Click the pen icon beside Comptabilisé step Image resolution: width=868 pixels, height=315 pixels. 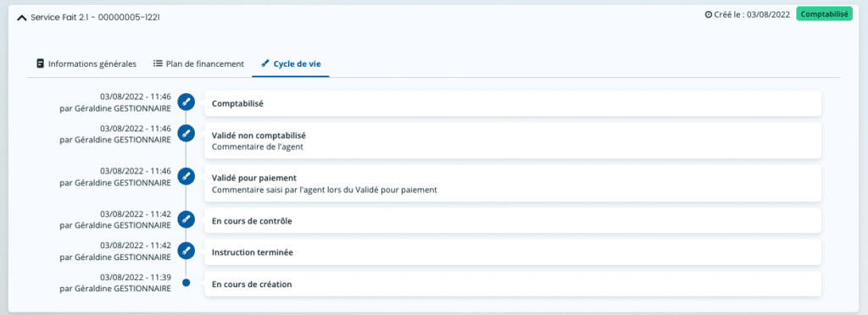coord(186,102)
